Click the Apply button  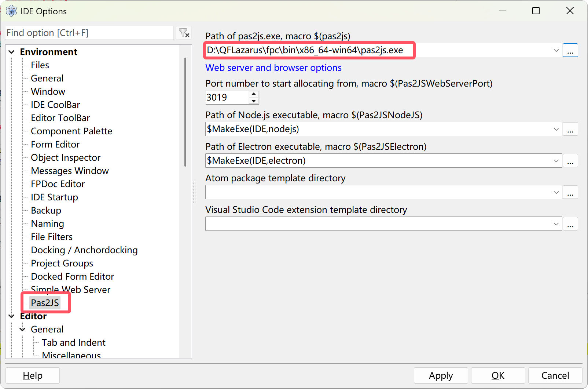(441, 375)
